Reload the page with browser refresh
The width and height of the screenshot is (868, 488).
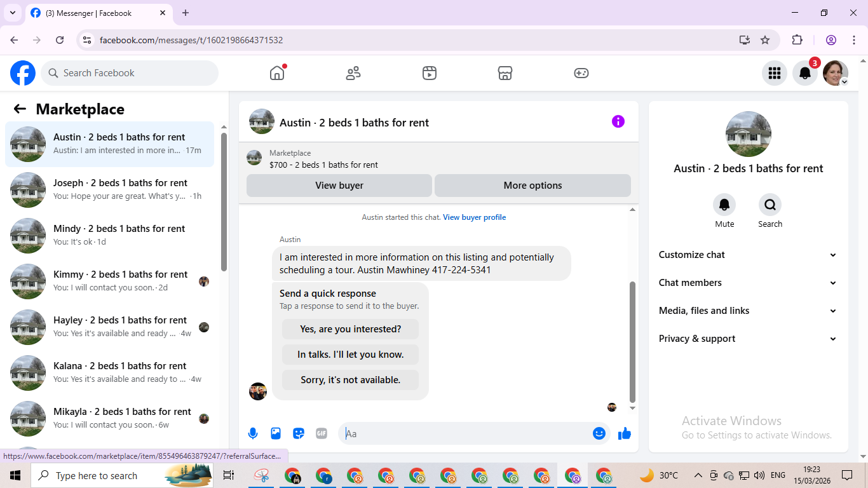(60, 40)
